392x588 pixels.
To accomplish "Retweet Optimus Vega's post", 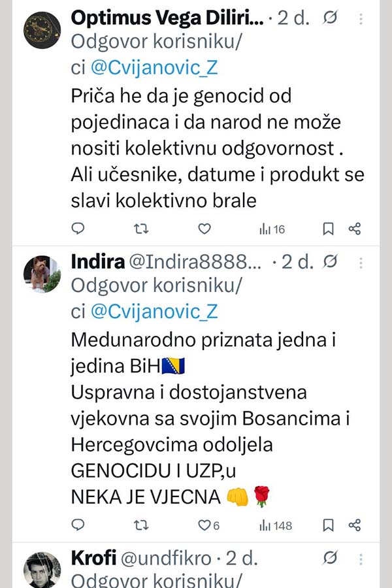I will pyautogui.click(x=141, y=229).
